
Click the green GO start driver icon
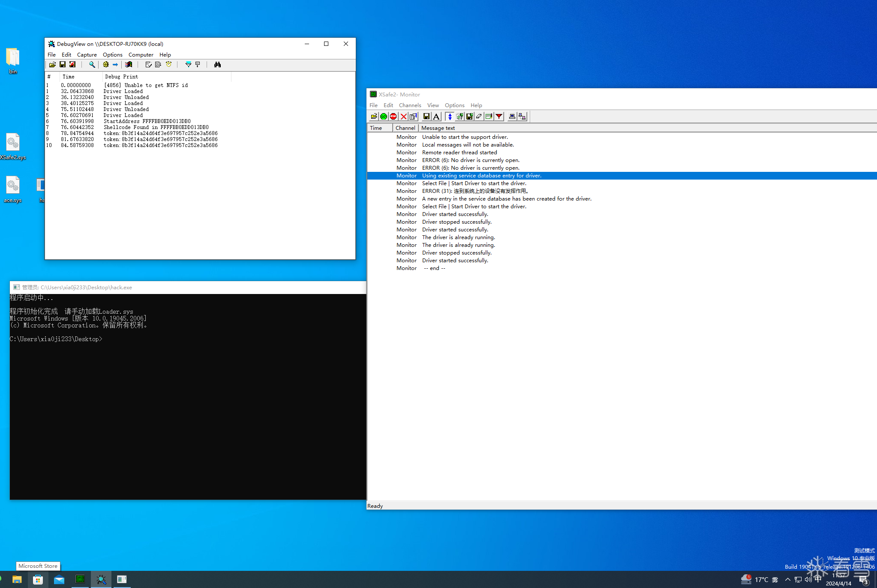[384, 117]
